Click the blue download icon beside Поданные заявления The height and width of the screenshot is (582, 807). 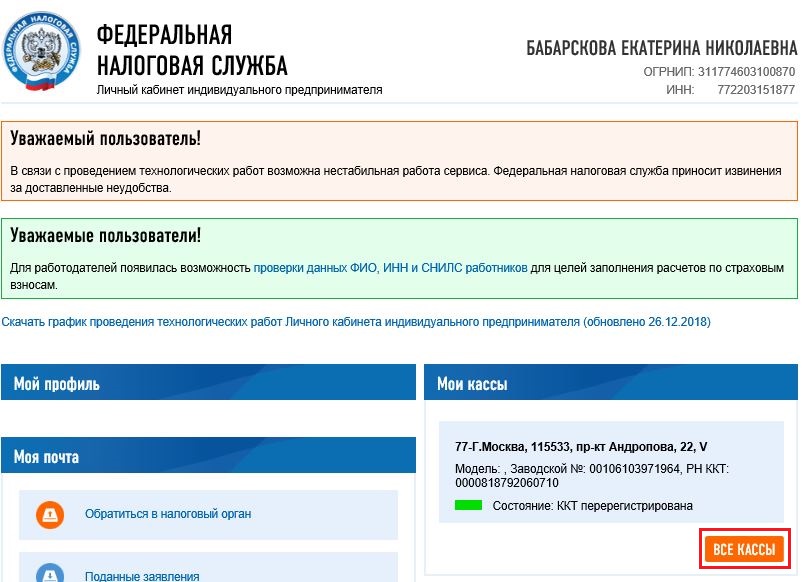pyautogui.click(x=50, y=573)
